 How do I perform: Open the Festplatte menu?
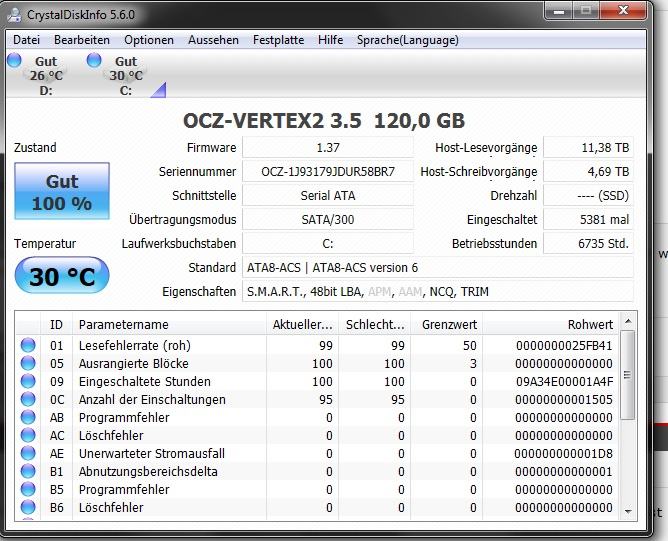[278, 40]
